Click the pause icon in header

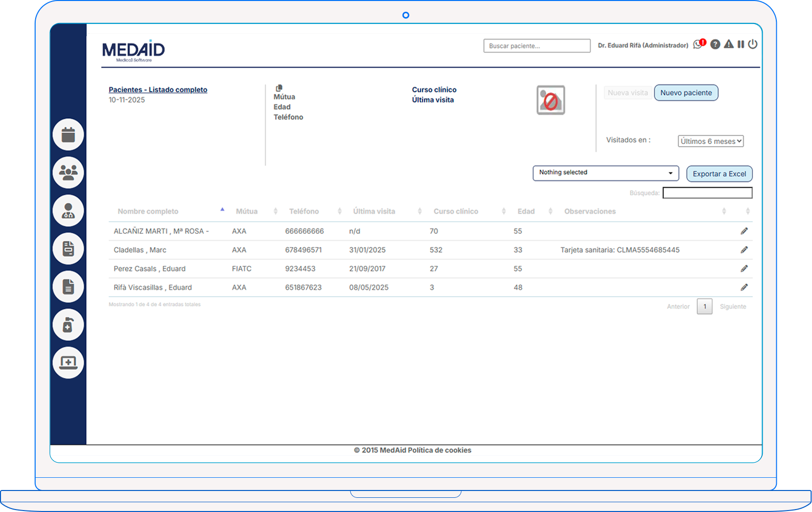click(741, 44)
